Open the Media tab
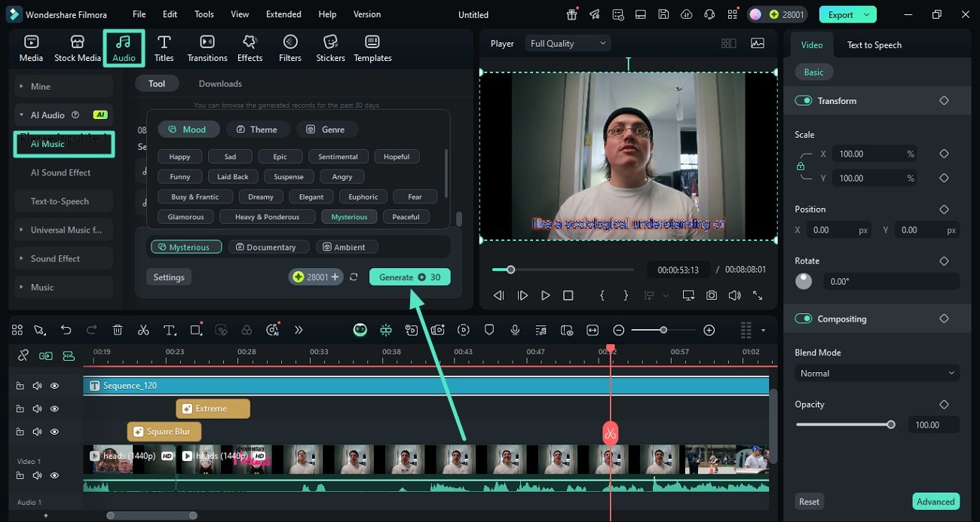The image size is (980, 522). [x=31, y=48]
